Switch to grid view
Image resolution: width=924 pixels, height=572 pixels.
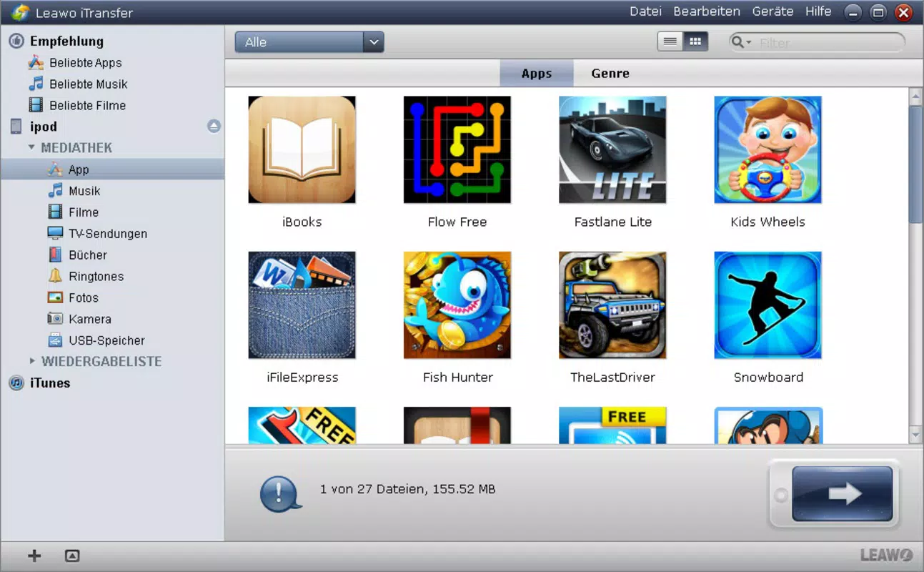point(695,42)
